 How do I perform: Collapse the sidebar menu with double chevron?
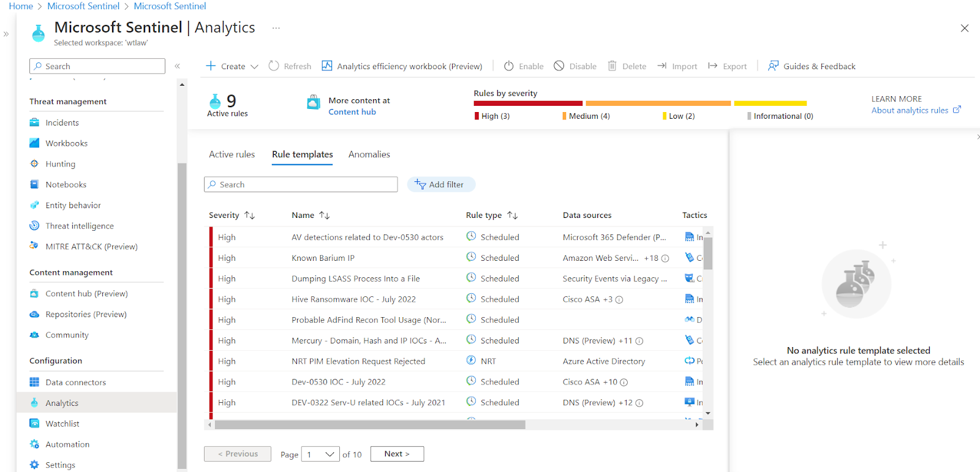coord(178,66)
